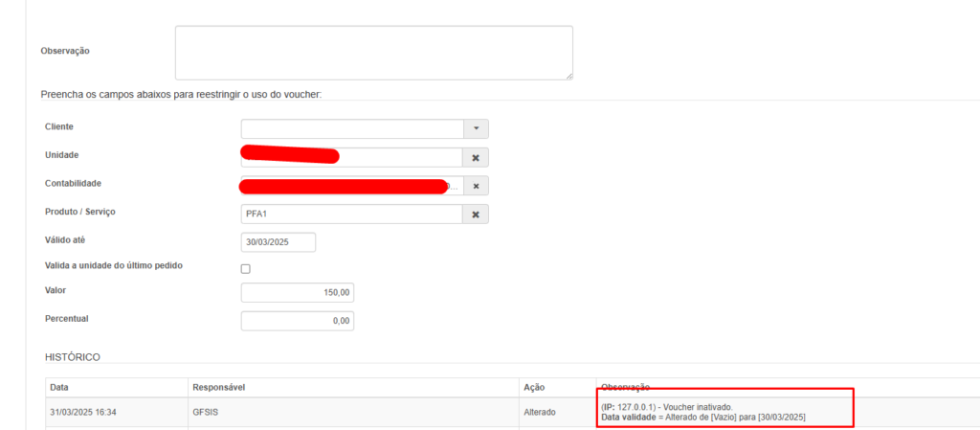Clear the Contabilidade field with its X icon

(476, 186)
